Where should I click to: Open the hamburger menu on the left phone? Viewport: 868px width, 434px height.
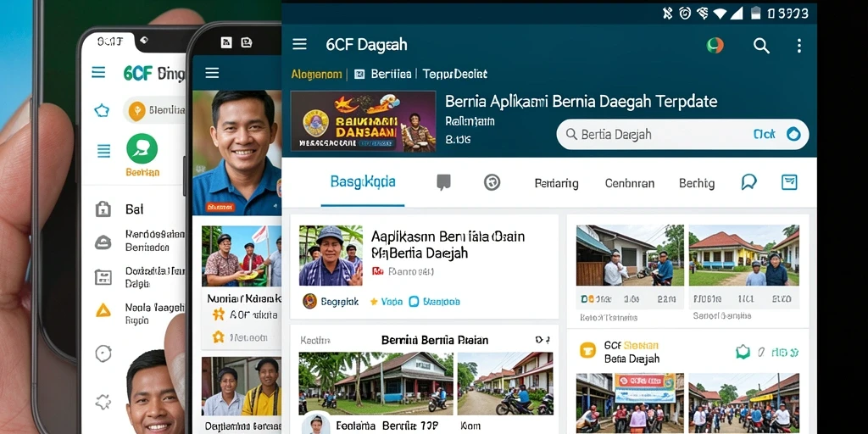98,72
